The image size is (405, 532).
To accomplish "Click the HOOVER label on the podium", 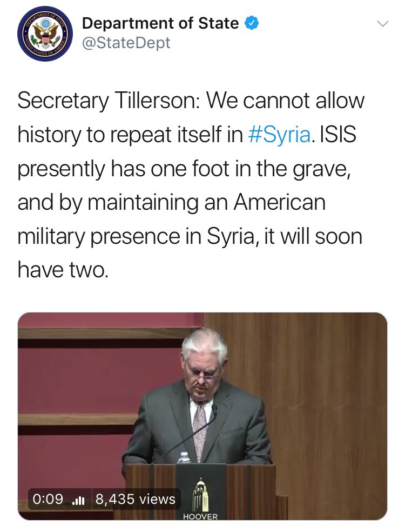I will pos(200,516).
